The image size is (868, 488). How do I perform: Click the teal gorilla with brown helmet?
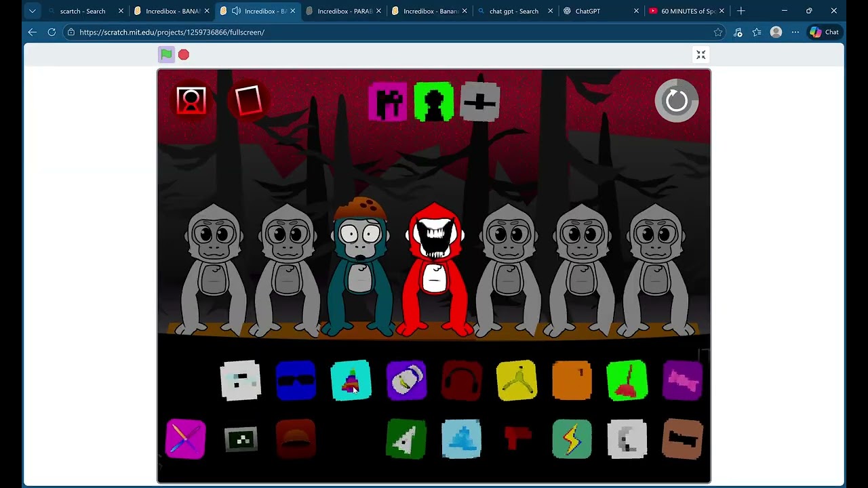(360, 268)
